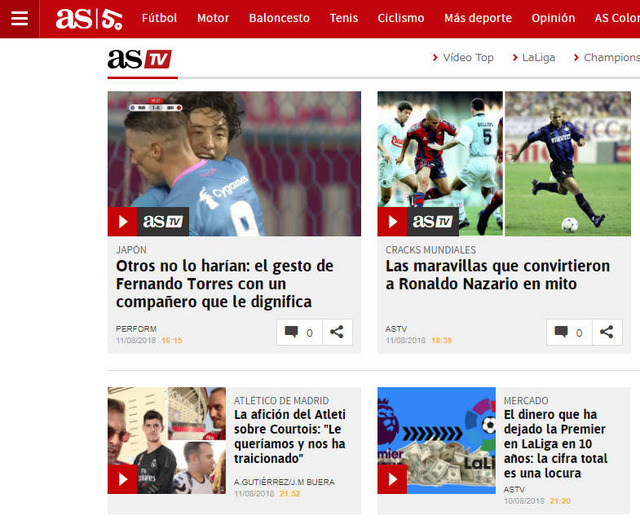Click the ATLÉTICO DE MADRID category label

(x=281, y=401)
